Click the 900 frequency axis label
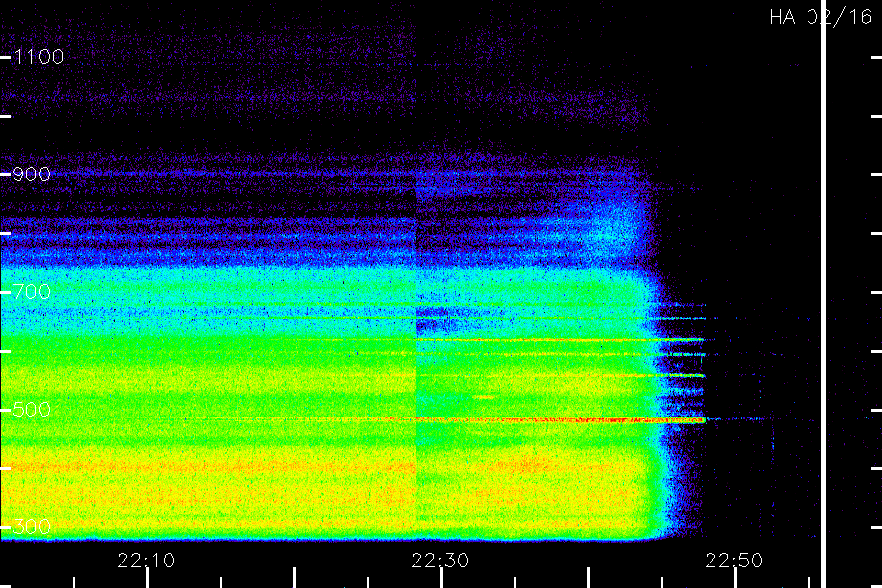Image resolution: width=882 pixels, height=588 pixels. [x=31, y=174]
